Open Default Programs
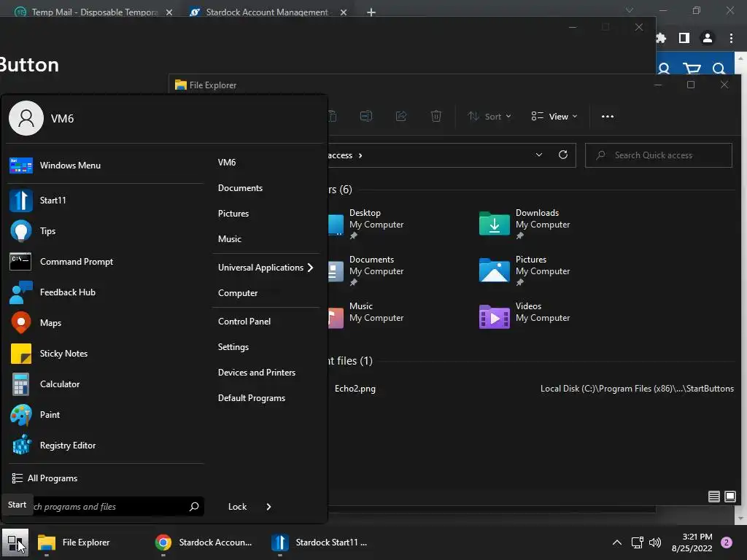Screen dimensions: 747x560 pos(252,398)
